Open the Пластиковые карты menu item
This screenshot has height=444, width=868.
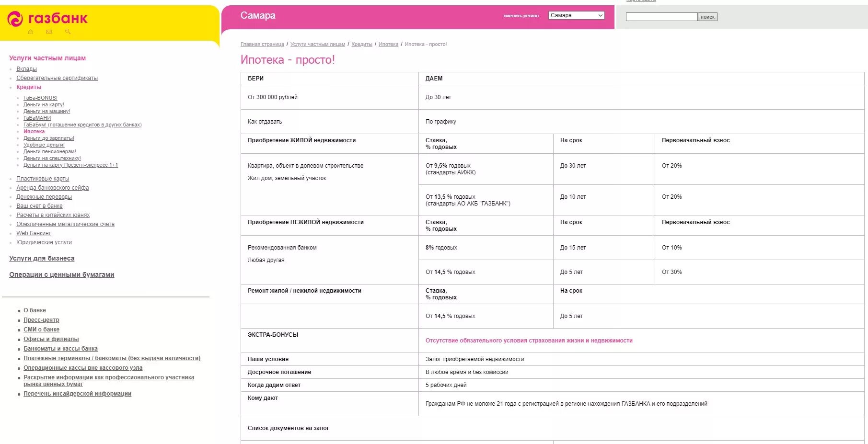tap(43, 179)
